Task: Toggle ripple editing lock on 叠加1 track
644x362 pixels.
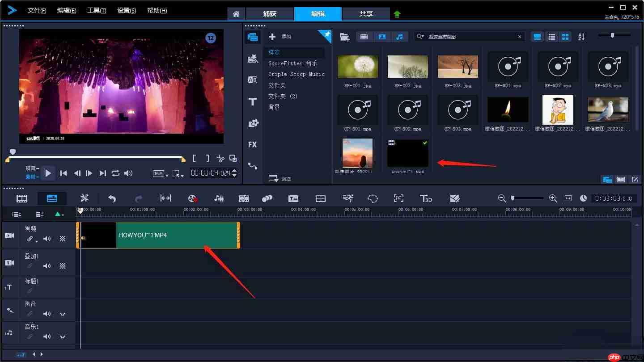Action: [x=30, y=266]
